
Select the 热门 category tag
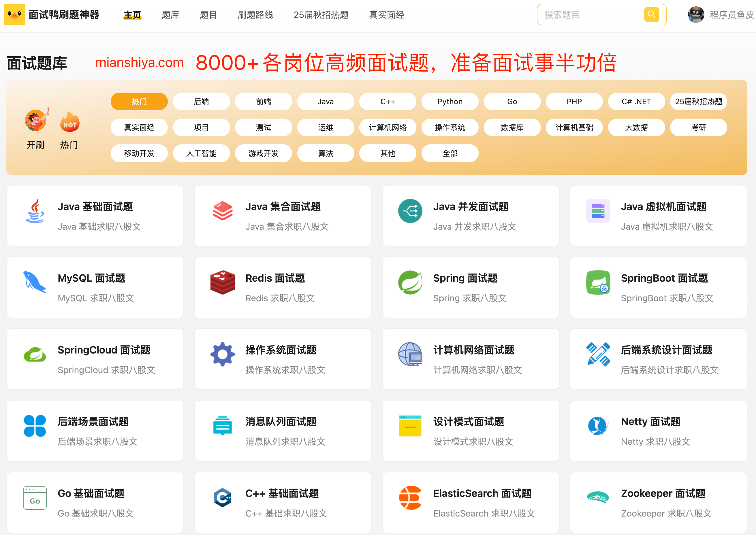click(x=139, y=101)
